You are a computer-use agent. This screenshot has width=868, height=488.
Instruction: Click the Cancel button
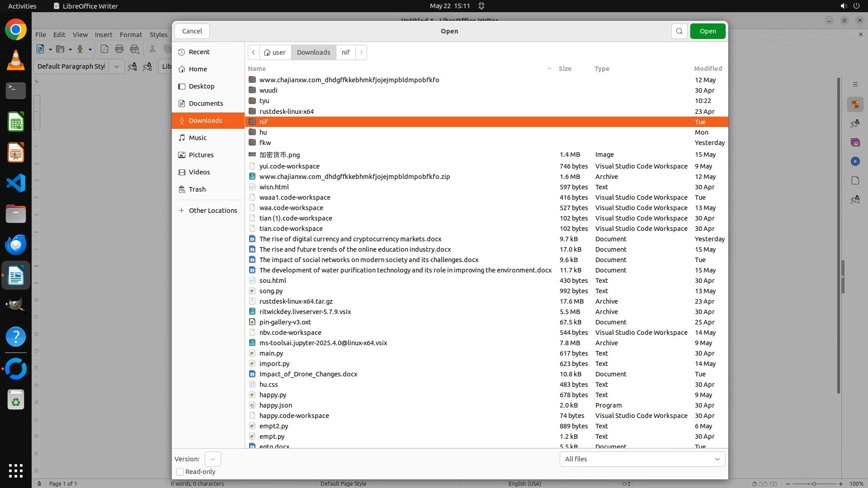(192, 31)
